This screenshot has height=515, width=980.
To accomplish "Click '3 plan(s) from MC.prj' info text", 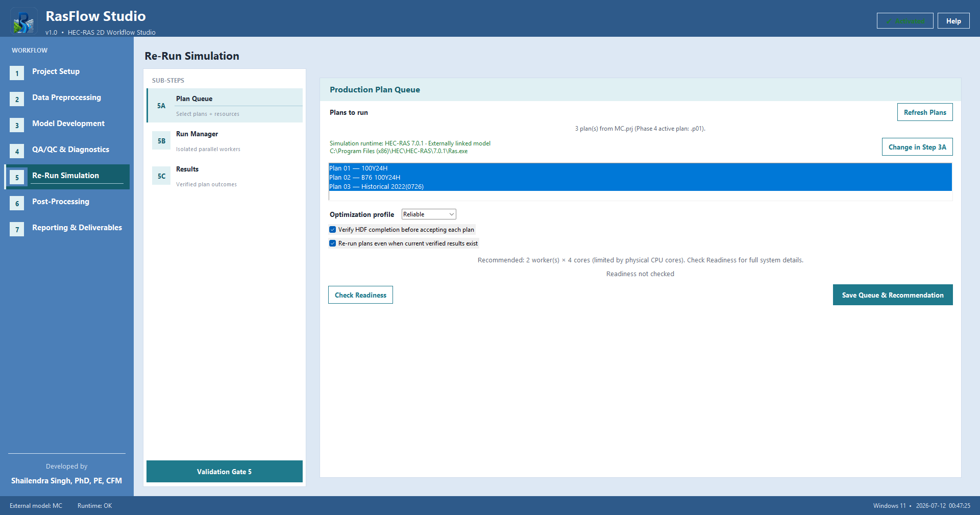I will [640, 129].
